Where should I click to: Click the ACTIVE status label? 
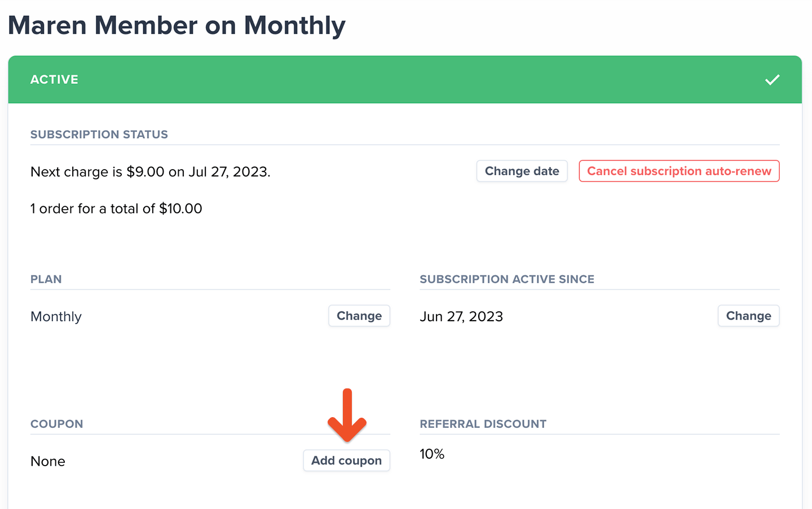(54, 79)
